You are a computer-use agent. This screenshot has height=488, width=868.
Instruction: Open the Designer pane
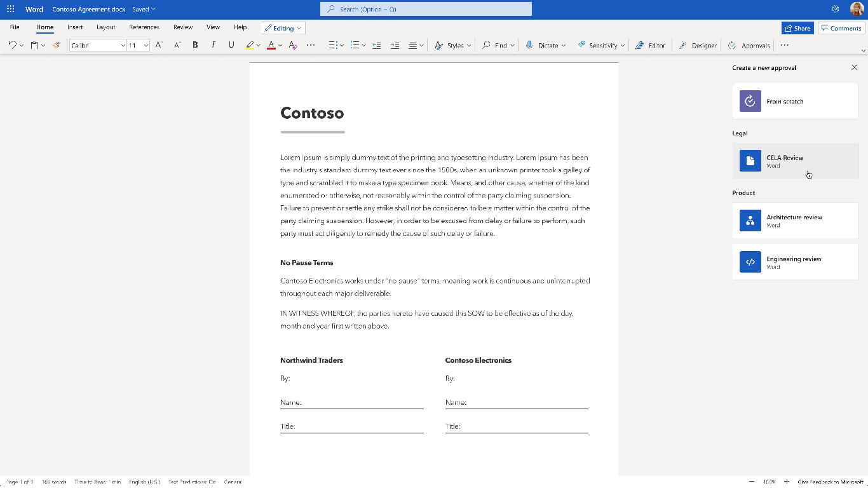[698, 45]
